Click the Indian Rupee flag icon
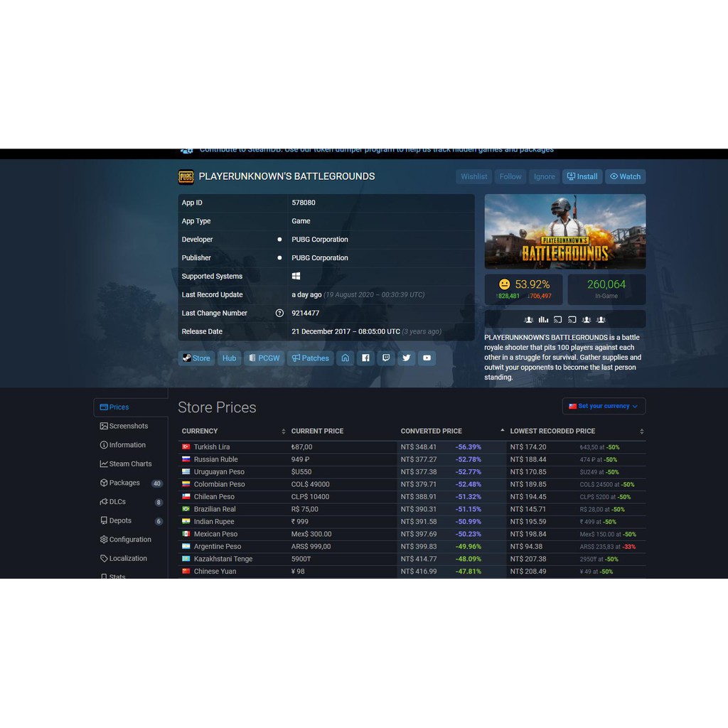The width and height of the screenshot is (728, 728). (186, 521)
